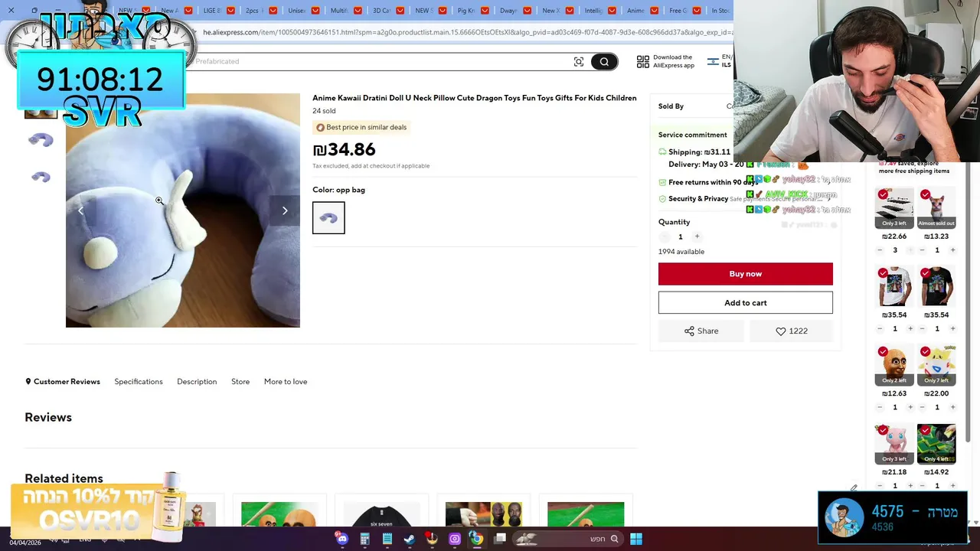Open Discord from the taskbar
This screenshot has width=980, height=551.
(x=342, y=539)
